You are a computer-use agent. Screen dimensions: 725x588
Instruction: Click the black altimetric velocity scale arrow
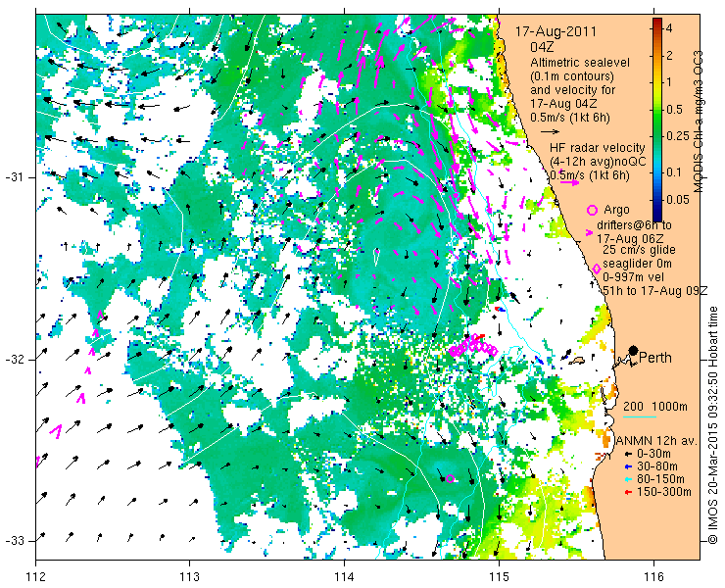pos(551,132)
